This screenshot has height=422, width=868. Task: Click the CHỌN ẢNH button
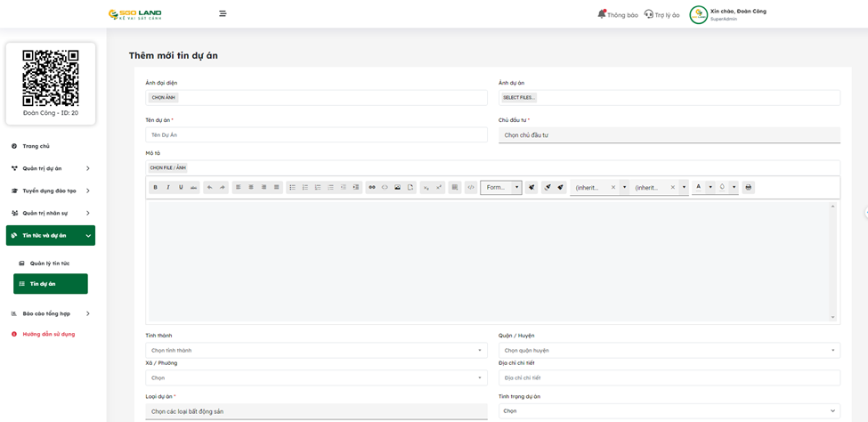(163, 98)
